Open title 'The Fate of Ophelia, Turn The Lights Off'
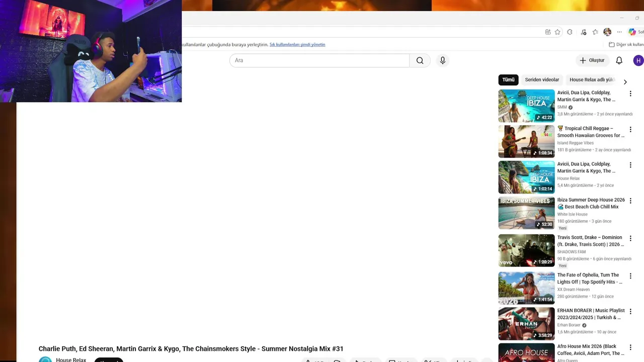644x362 pixels. coord(590,279)
